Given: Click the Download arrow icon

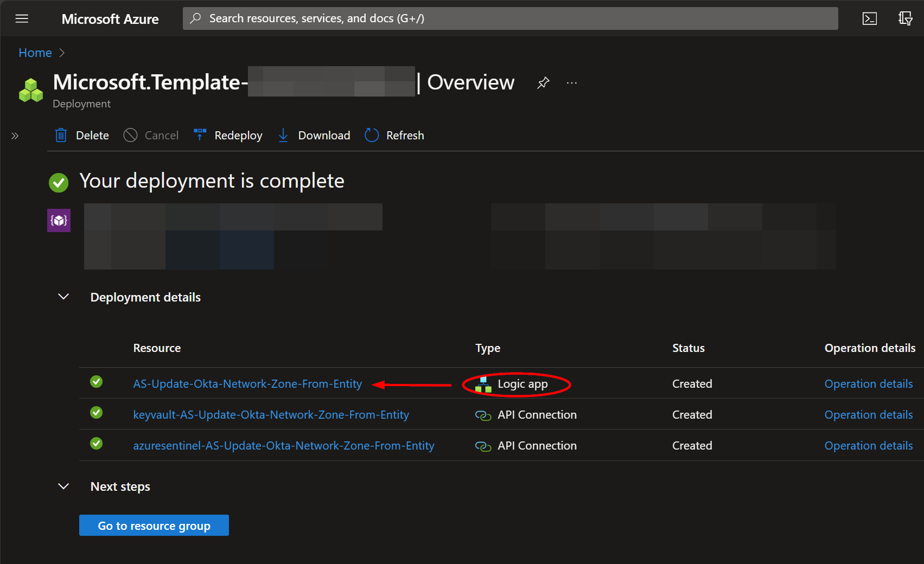Looking at the screenshot, I should coord(283,135).
